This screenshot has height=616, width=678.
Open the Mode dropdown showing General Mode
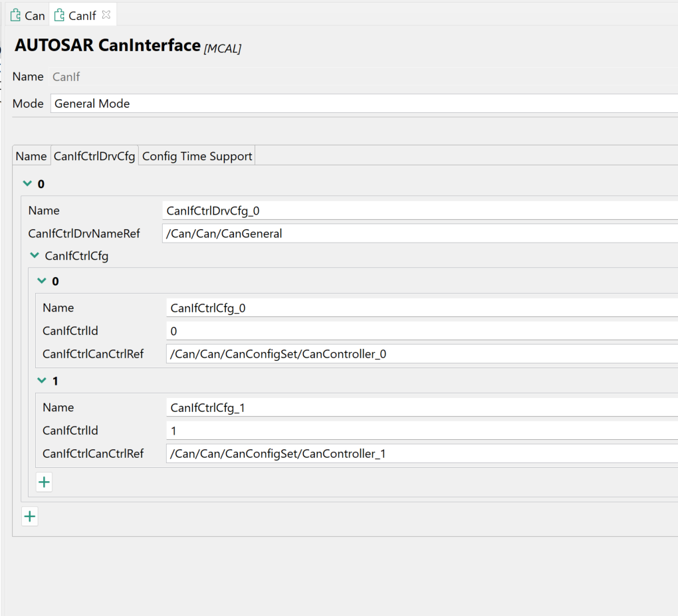[x=363, y=104]
